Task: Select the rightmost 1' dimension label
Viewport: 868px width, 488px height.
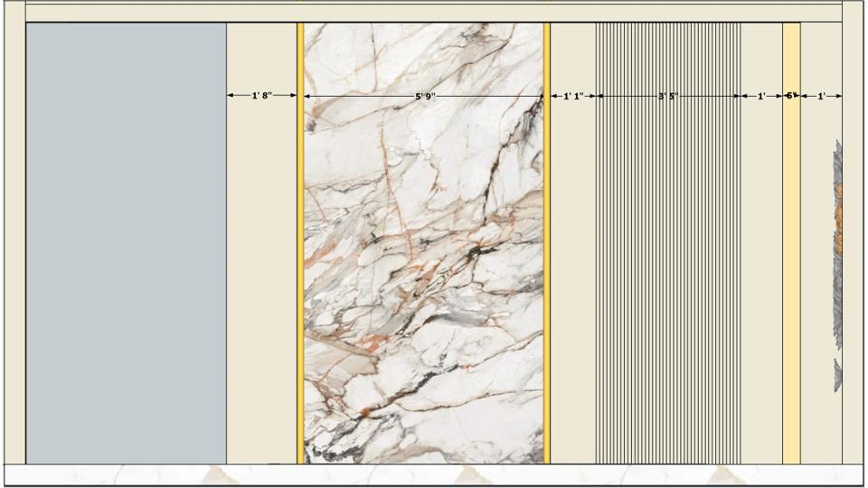Action: pyautogui.click(x=821, y=96)
